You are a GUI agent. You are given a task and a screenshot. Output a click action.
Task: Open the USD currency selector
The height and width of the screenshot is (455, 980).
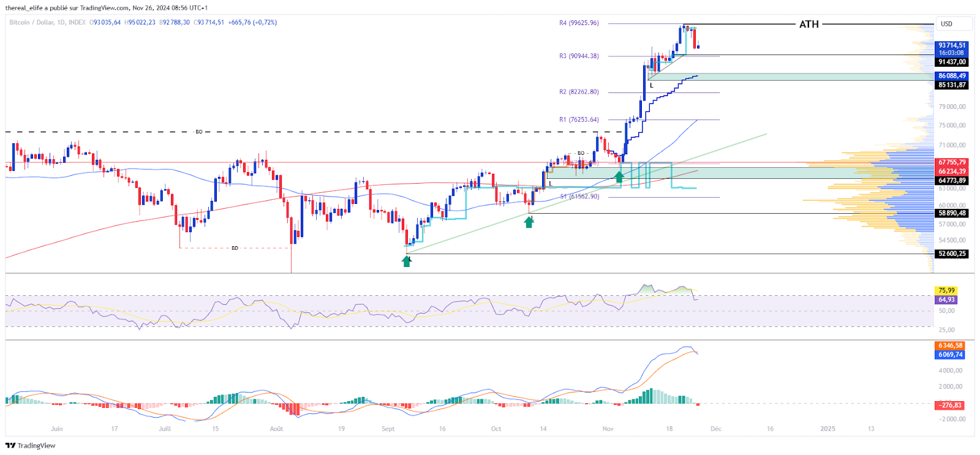pos(954,24)
